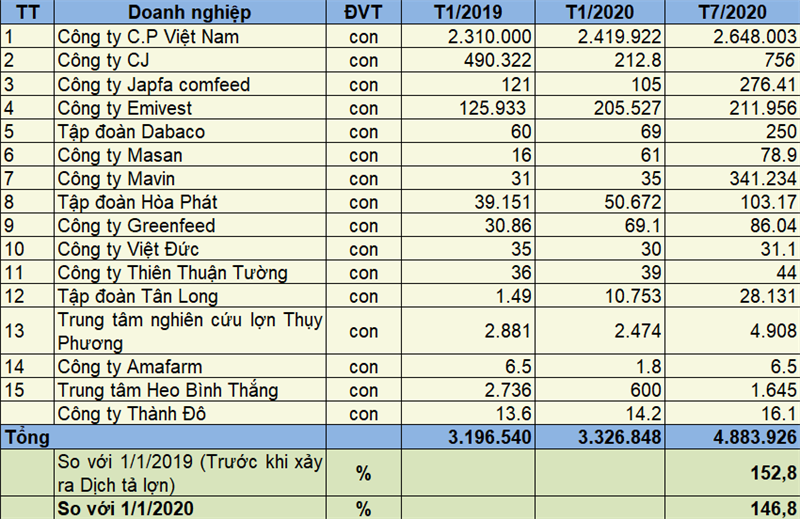Viewport: 800px width, 519px height.
Task: Select the Công ty Greenfeed name cell
Action: [190, 226]
